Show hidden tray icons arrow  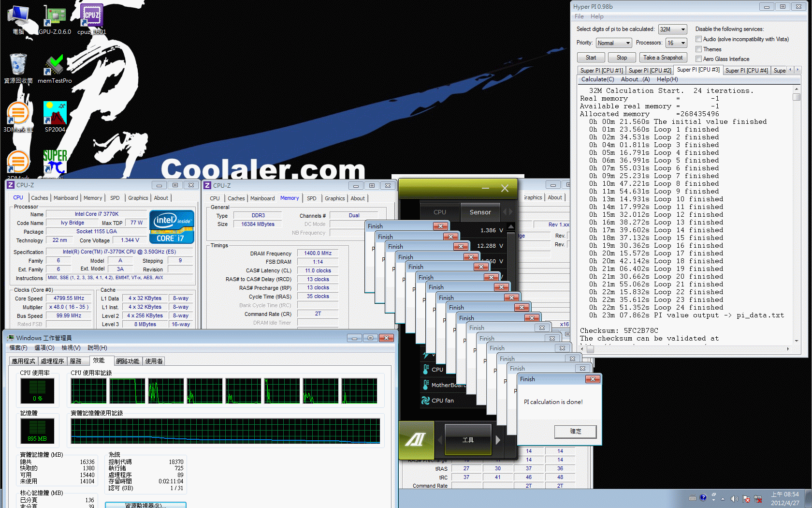[x=723, y=499]
